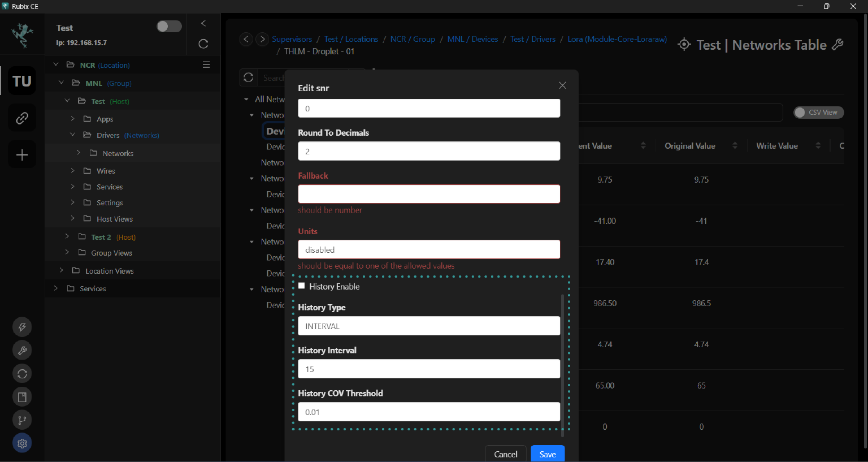Go to Supervisors breadcrumb
This screenshot has height=462, width=868.
[x=292, y=39]
